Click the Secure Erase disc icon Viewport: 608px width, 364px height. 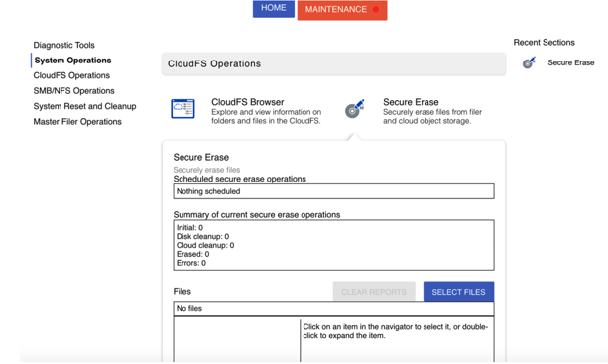[354, 109]
